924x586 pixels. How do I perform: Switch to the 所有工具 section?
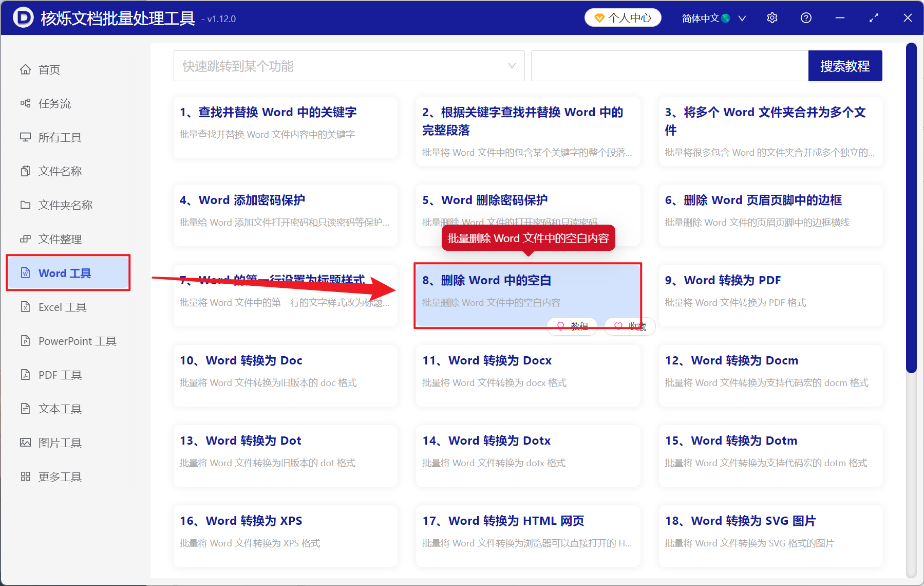click(60, 137)
